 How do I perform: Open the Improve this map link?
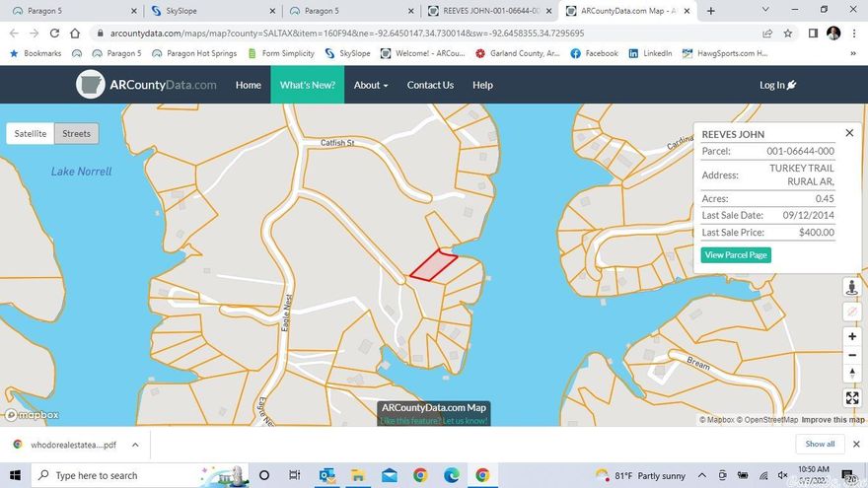tap(832, 420)
